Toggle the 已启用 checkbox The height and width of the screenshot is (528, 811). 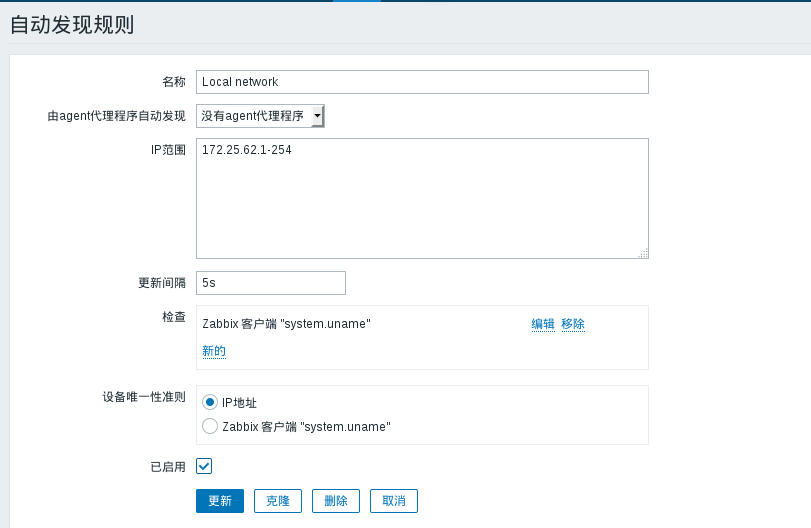(x=204, y=466)
